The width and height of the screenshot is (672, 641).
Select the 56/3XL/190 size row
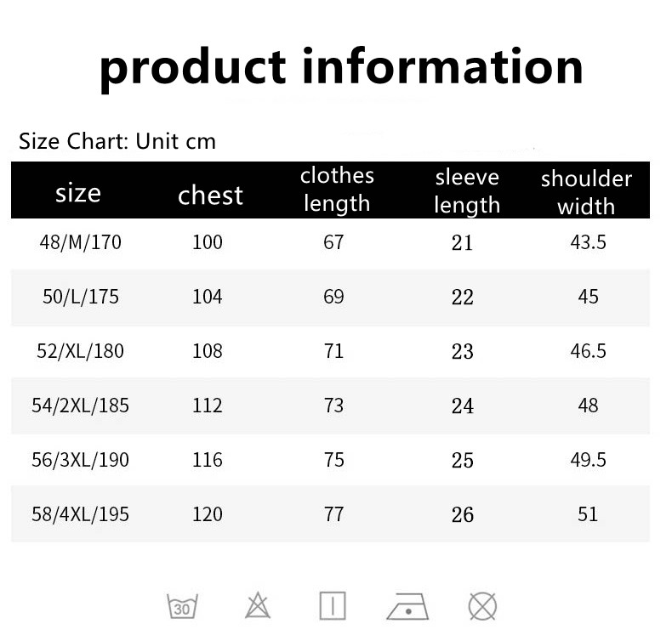click(330, 460)
